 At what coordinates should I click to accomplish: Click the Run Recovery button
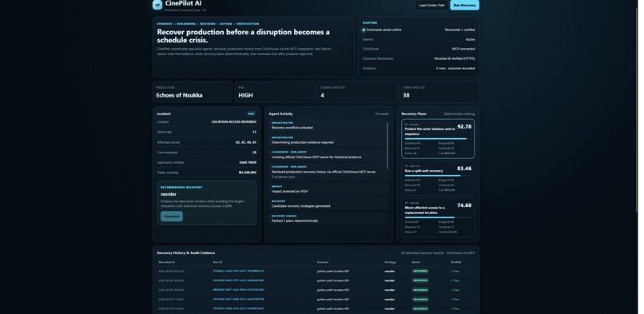pos(464,6)
